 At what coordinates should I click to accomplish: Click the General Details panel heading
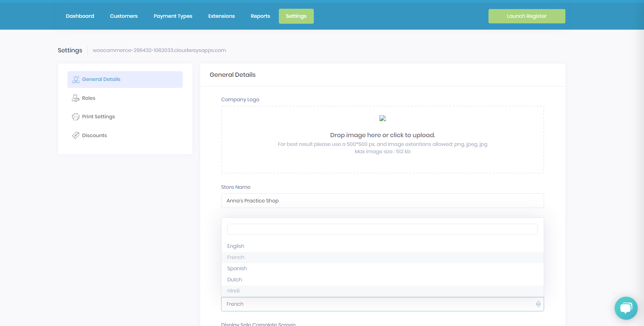point(233,75)
